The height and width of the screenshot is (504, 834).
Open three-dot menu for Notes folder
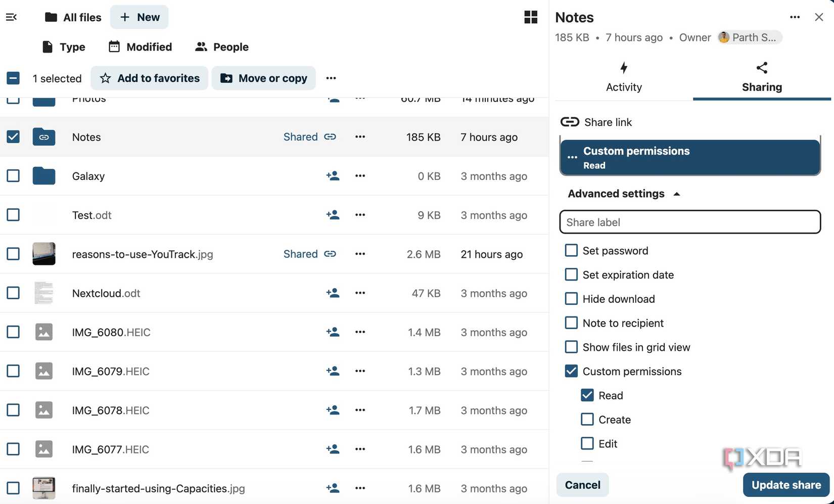pyautogui.click(x=360, y=136)
